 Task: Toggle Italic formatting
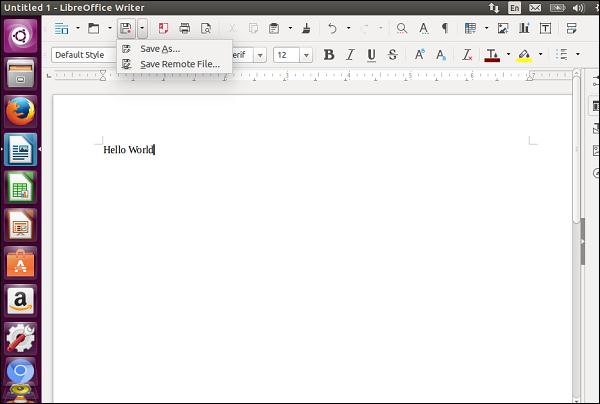pyautogui.click(x=350, y=54)
